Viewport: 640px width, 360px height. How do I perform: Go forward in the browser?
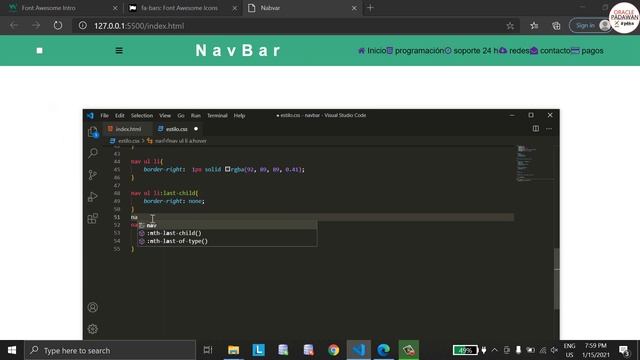click(x=36, y=25)
